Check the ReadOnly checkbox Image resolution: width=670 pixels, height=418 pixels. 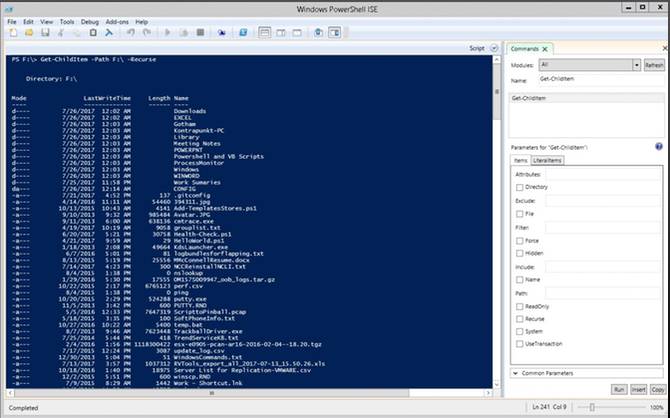520,307
